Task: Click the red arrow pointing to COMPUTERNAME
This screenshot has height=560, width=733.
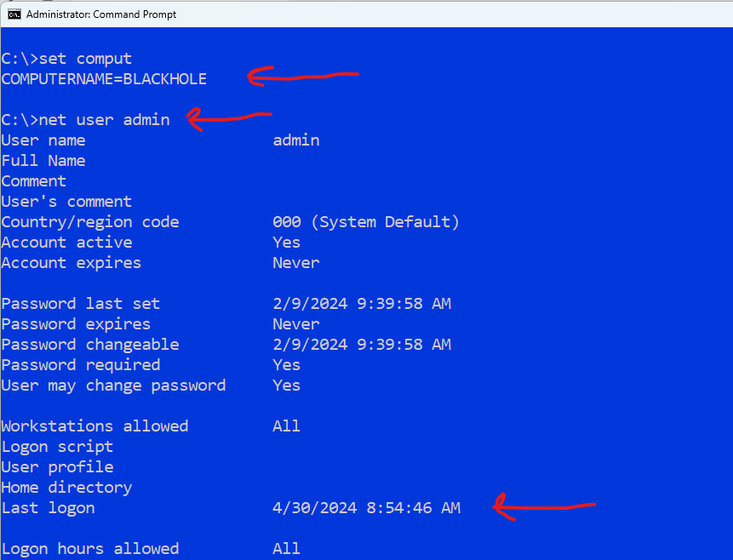Action: 302,75
